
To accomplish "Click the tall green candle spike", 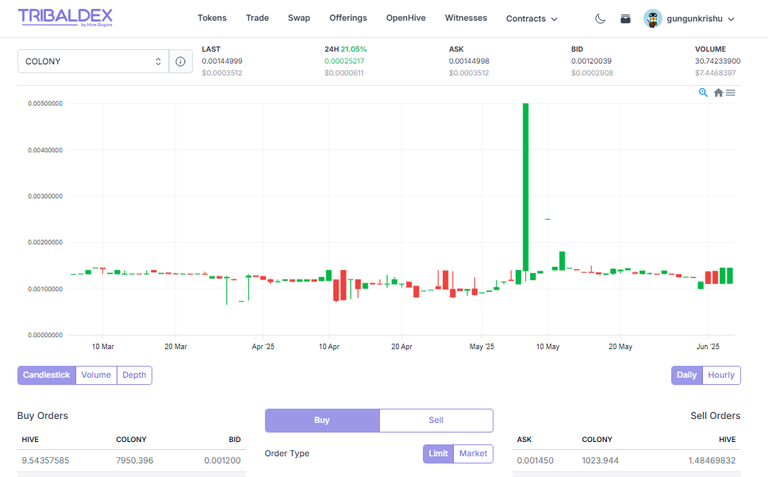I will (x=526, y=187).
